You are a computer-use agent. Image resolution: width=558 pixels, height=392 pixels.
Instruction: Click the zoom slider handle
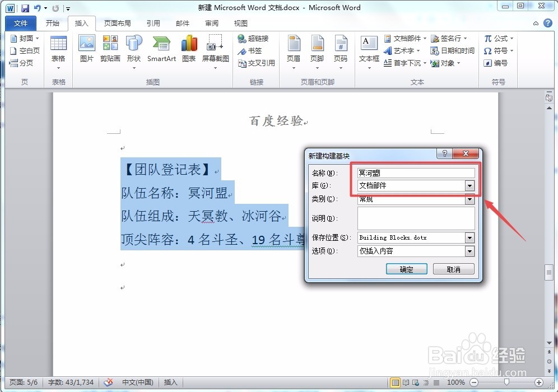coord(506,382)
